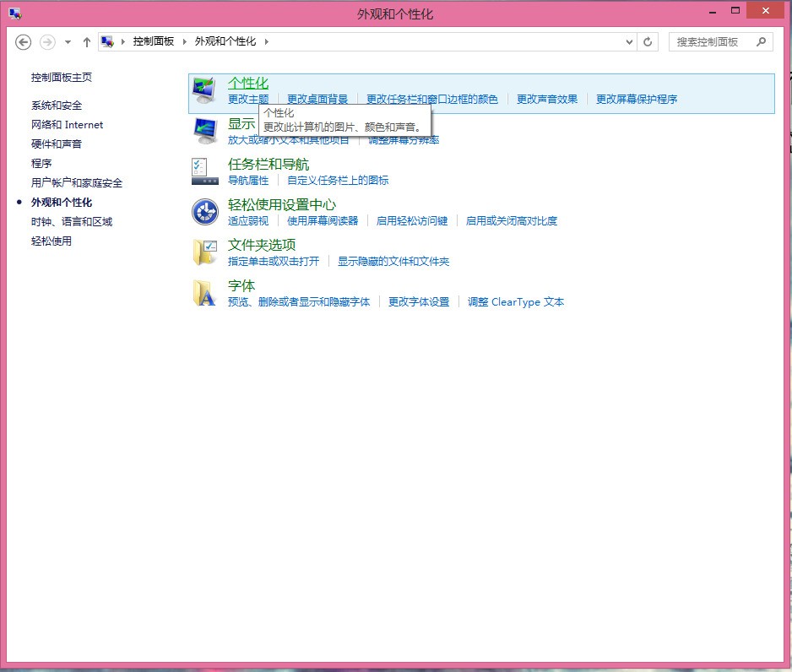Open the 文件夹选项 folder icon
The height and width of the screenshot is (672, 792).
[x=204, y=252]
